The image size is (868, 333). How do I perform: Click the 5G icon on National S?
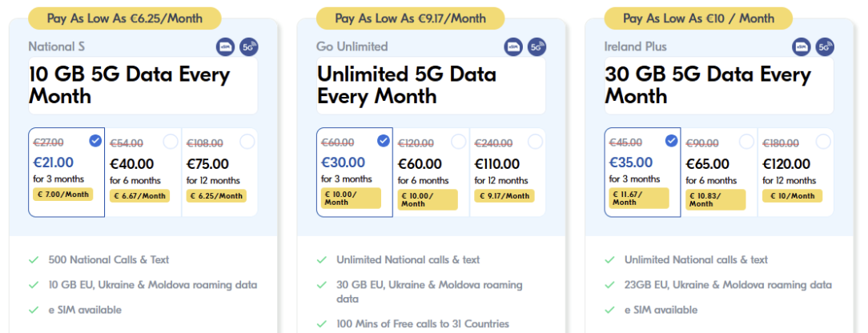(x=248, y=47)
